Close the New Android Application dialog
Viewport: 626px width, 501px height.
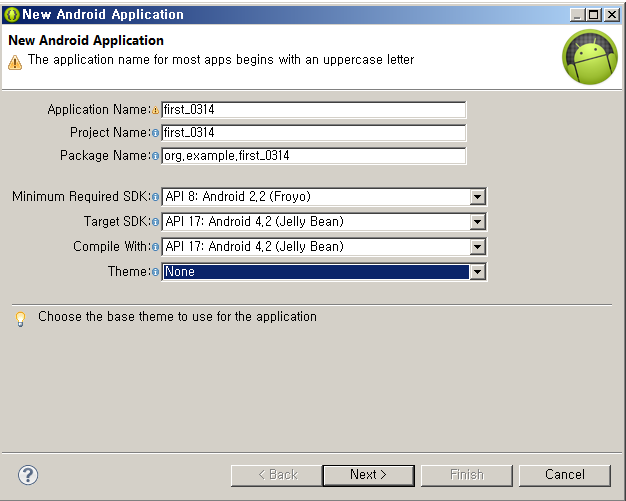pos(612,15)
